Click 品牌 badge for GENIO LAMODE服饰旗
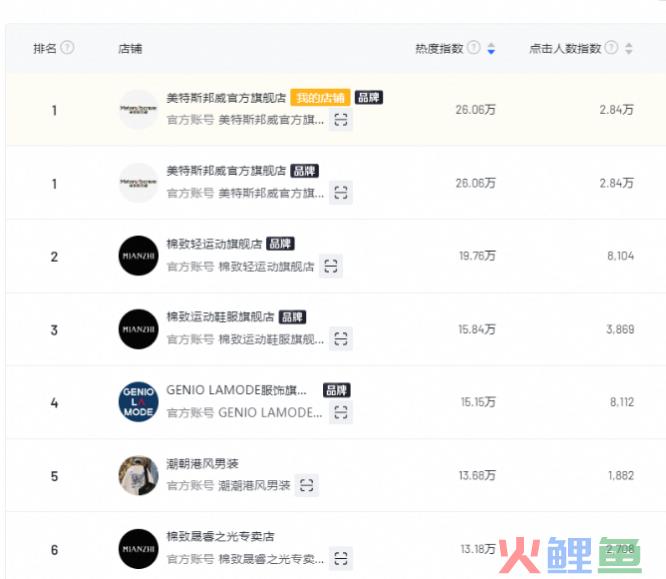This screenshot has width=666, height=579. click(336, 390)
